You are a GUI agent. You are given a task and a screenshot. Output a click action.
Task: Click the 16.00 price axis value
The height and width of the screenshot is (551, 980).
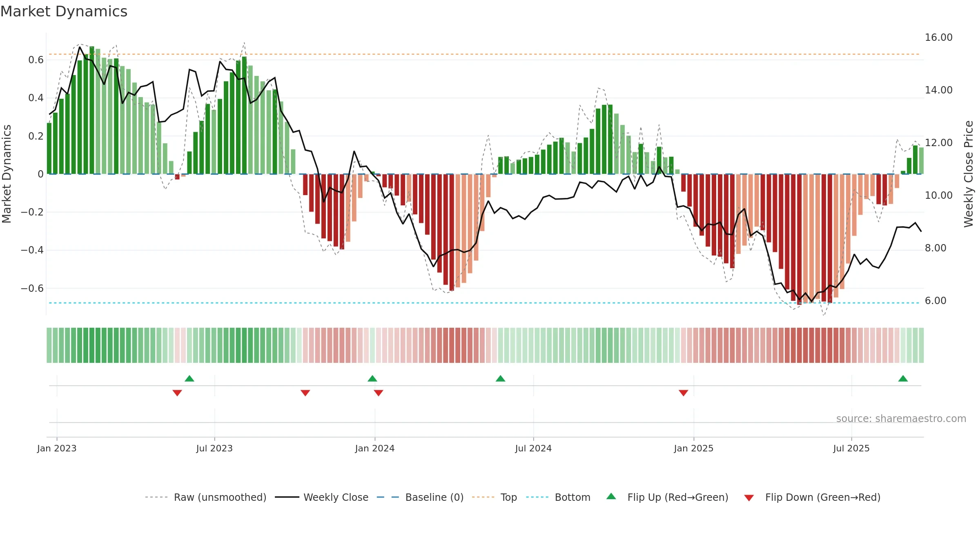point(939,38)
